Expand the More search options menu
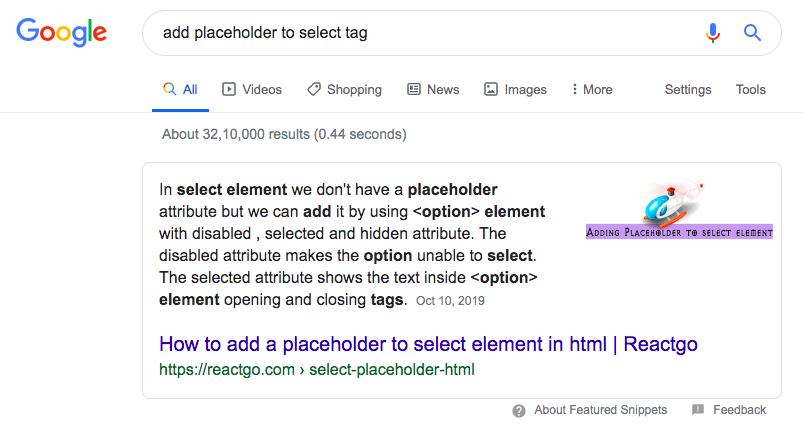This screenshot has height=425, width=803. point(592,90)
